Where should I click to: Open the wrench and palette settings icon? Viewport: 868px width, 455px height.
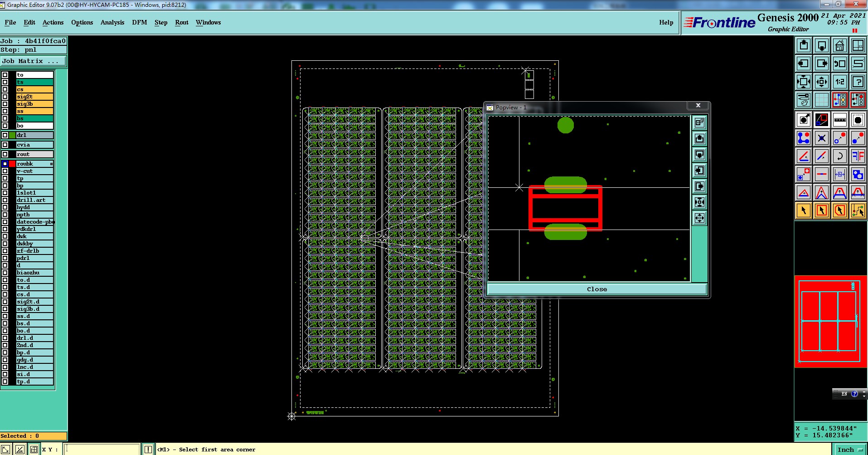tap(804, 99)
